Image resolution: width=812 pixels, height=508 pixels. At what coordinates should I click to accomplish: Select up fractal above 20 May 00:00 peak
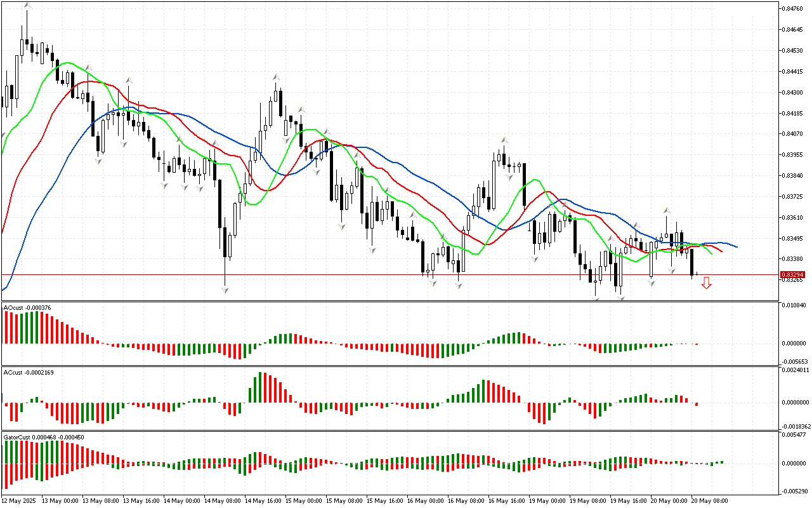click(x=667, y=210)
